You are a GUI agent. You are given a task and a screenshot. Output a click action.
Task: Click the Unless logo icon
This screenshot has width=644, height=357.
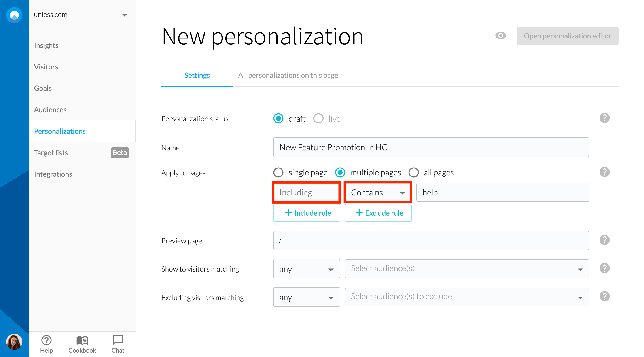click(14, 15)
